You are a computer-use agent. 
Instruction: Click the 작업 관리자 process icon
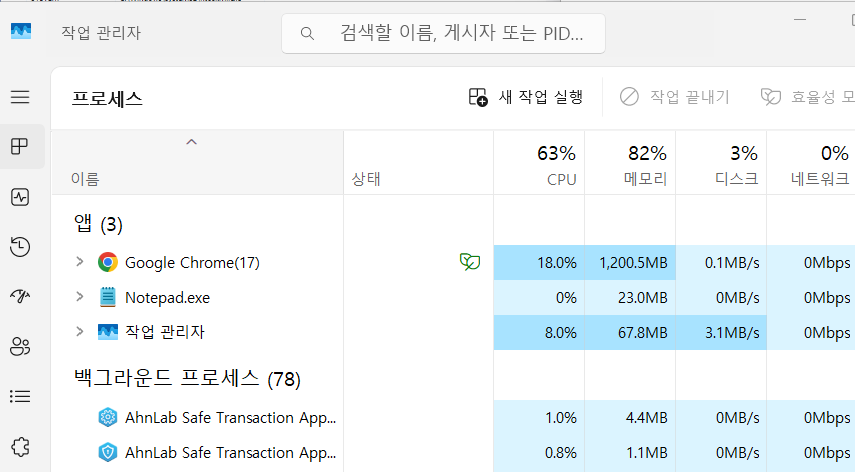[x=107, y=331]
